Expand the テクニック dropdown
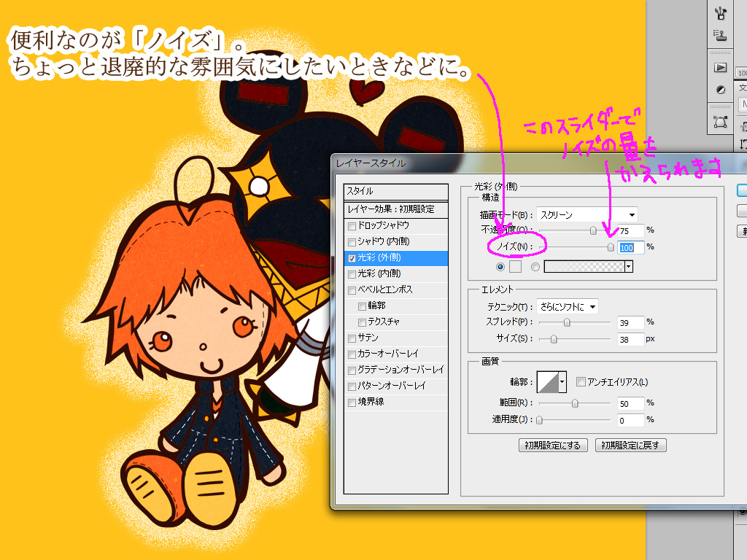This screenshot has width=747, height=560. click(x=567, y=307)
